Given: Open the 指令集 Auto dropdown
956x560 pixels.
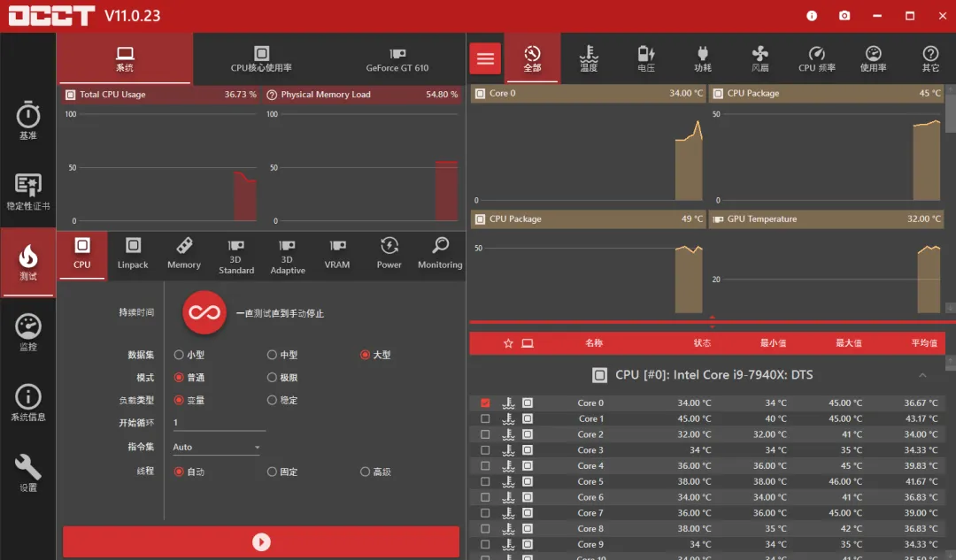Looking at the screenshot, I should [215, 447].
